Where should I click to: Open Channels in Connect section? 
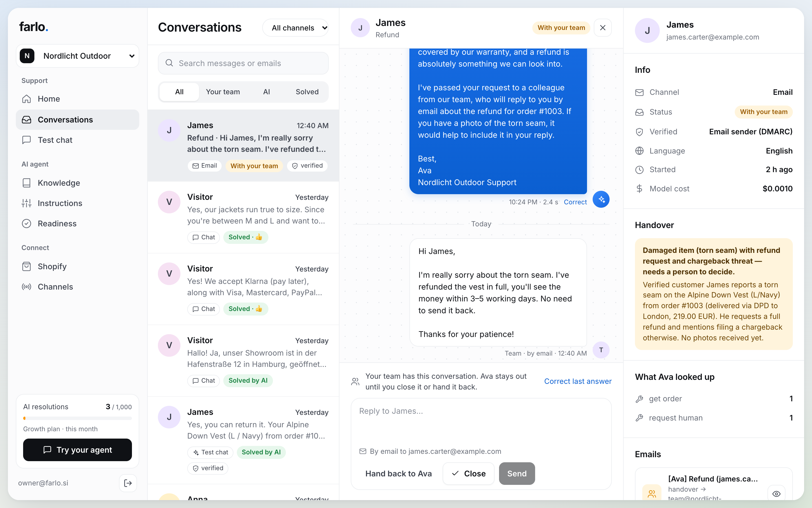[77, 286]
